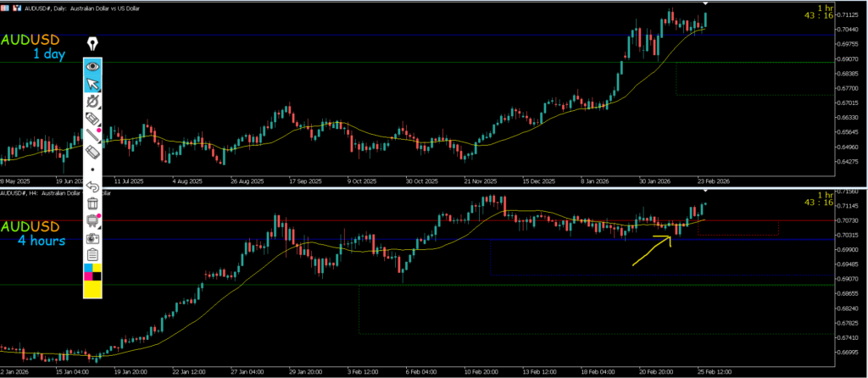Pick the diagonal line drawing tool
The width and height of the screenshot is (868, 378).
(92, 135)
